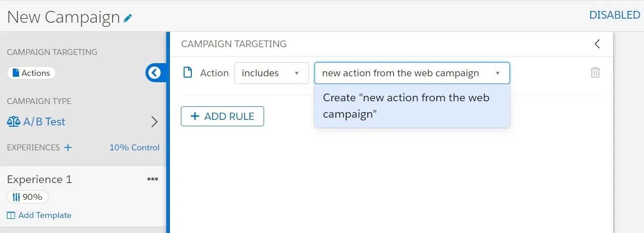Click the ADD RULE button

(222, 116)
